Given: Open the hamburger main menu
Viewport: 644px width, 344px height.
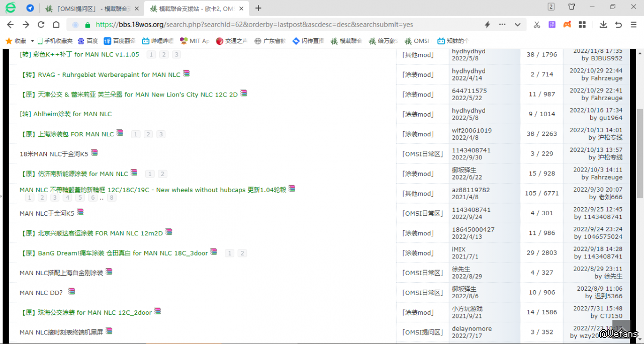Looking at the screenshot, I should pos(633,25).
